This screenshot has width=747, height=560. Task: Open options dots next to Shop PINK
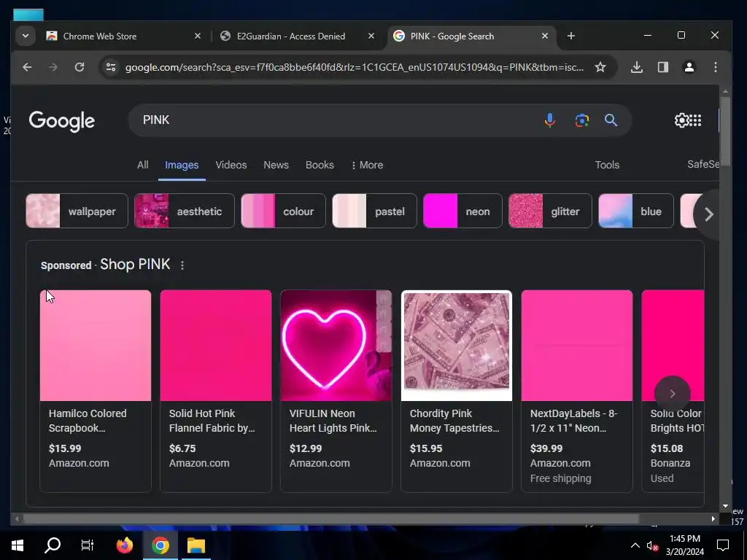[182, 265]
